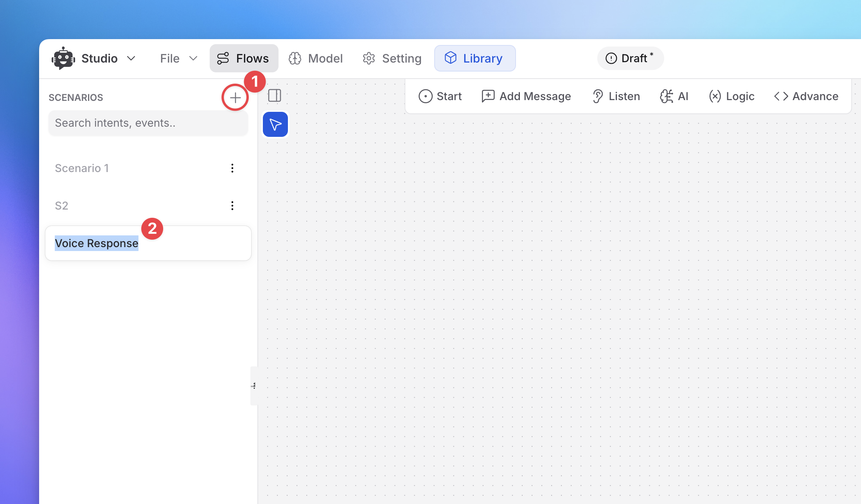861x504 pixels.
Task: Add a Listen node
Action: [x=616, y=96]
